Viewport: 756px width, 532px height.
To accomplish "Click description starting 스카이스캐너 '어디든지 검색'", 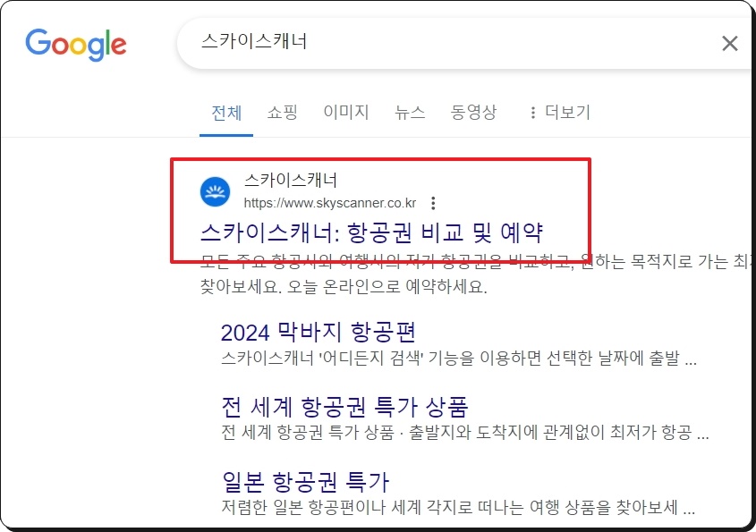I will pyautogui.click(x=458, y=358).
